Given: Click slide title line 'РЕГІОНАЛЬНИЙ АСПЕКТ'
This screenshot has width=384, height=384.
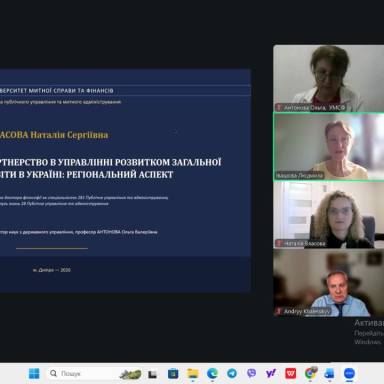Looking at the screenshot, I should [x=120, y=174].
